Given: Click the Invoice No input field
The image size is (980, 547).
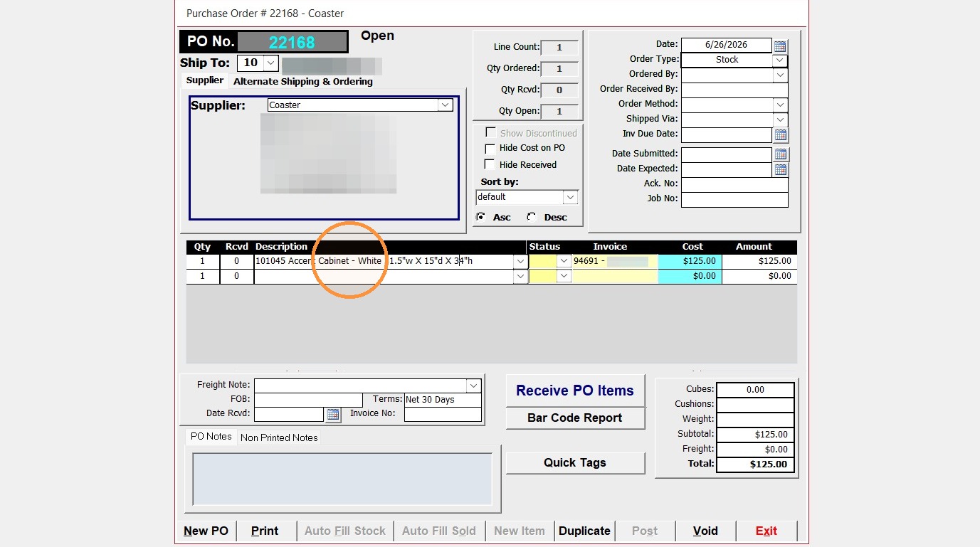Looking at the screenshot, I should [x=443, y=414].
